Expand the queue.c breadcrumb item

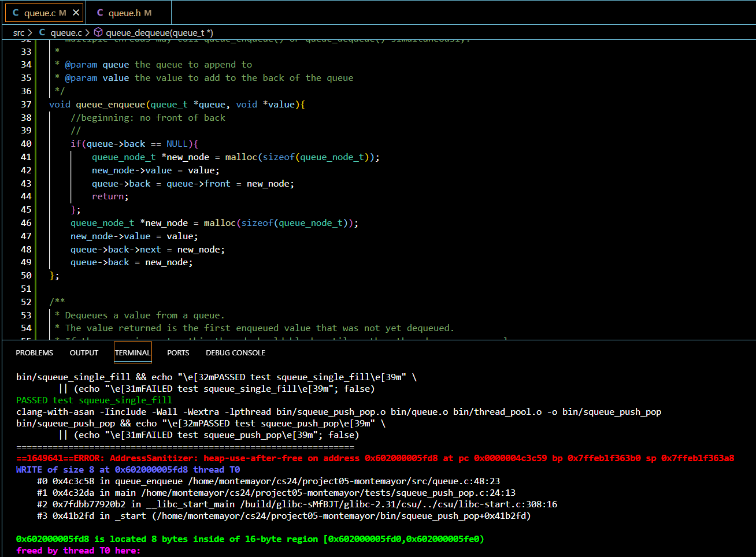[x=66, y=33]
